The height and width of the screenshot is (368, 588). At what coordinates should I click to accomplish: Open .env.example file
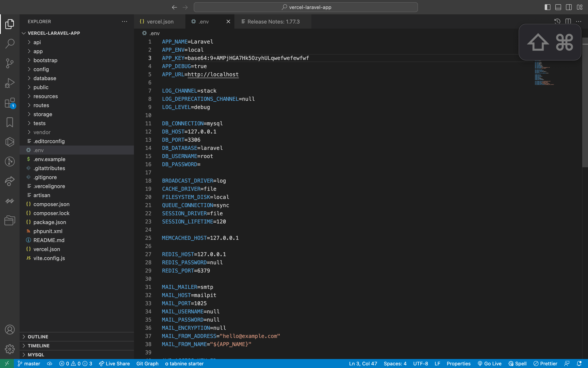tap(77, 159)
